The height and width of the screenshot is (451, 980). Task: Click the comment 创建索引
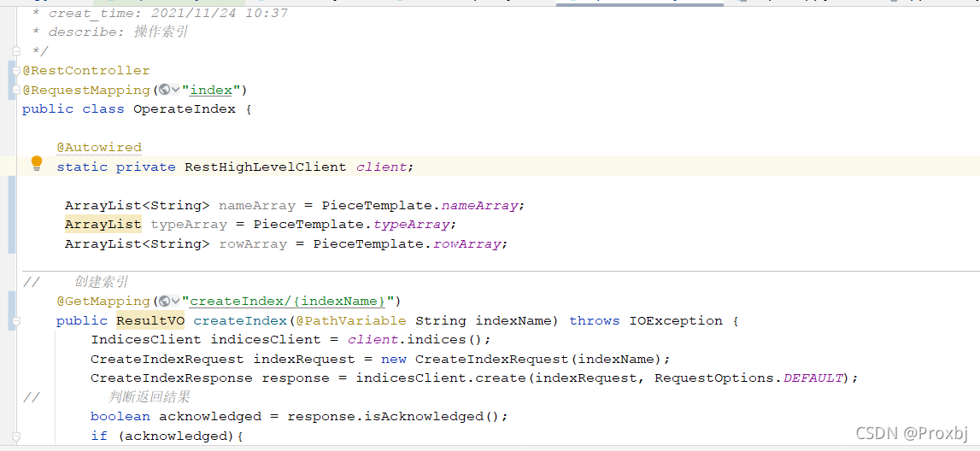coord(102,282)
